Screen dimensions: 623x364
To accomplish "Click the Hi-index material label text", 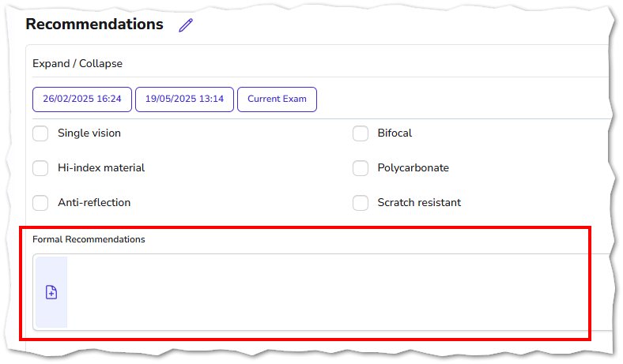I will (x=101, y=168).
